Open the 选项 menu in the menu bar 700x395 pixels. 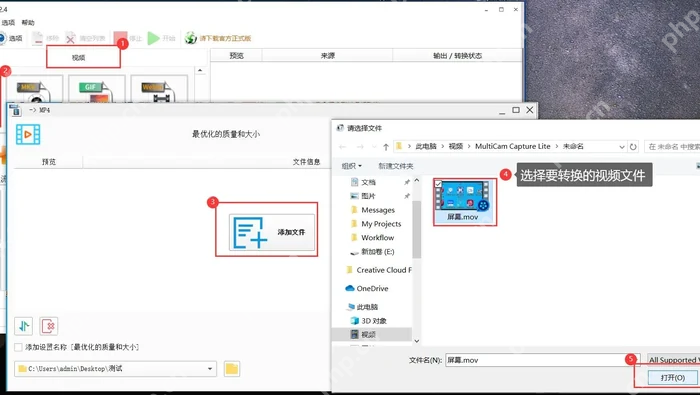pos(8,22)
